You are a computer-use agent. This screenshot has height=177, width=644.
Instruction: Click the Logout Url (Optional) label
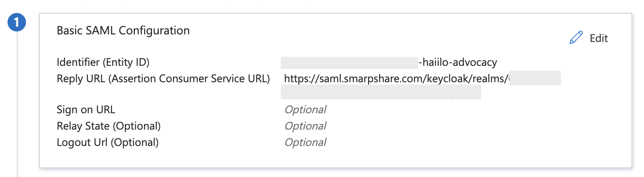[x=108, y=142]
